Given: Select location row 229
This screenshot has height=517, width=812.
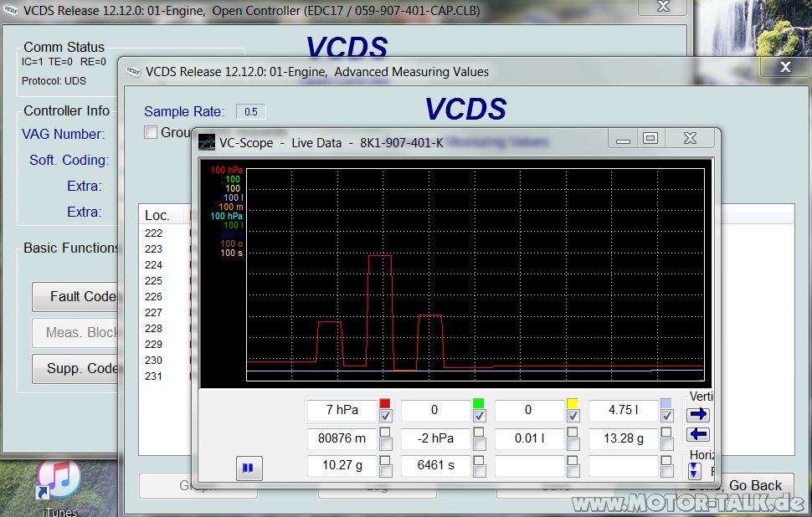Looking at the screenshot, I should click(x=154, y=344).
